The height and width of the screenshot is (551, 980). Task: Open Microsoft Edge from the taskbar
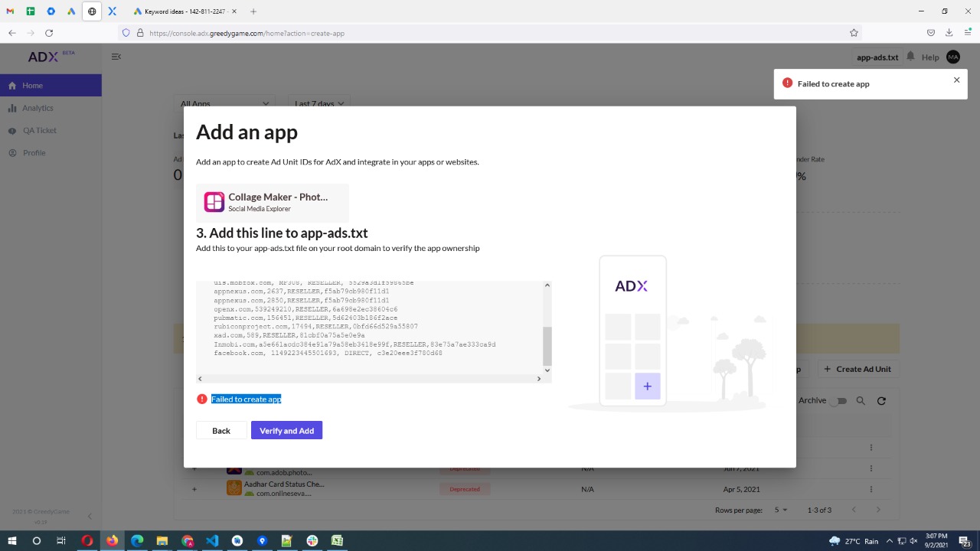(x=137, y=541)
